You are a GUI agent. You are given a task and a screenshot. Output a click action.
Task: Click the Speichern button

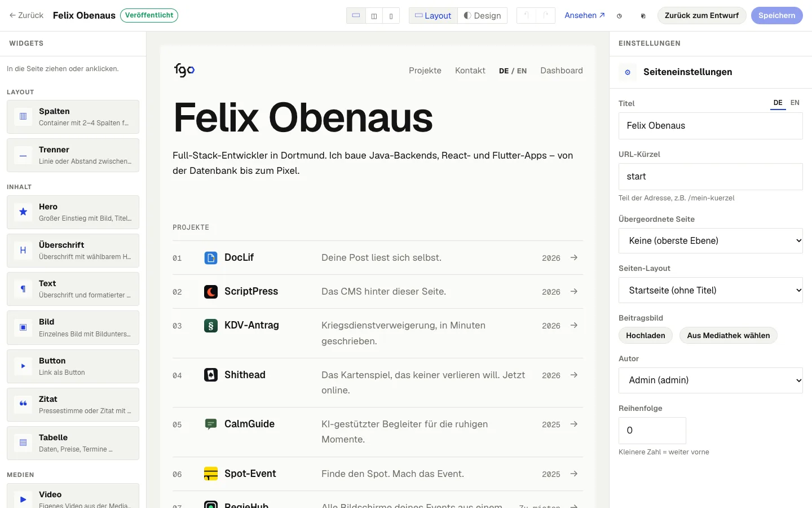point(776,15)
